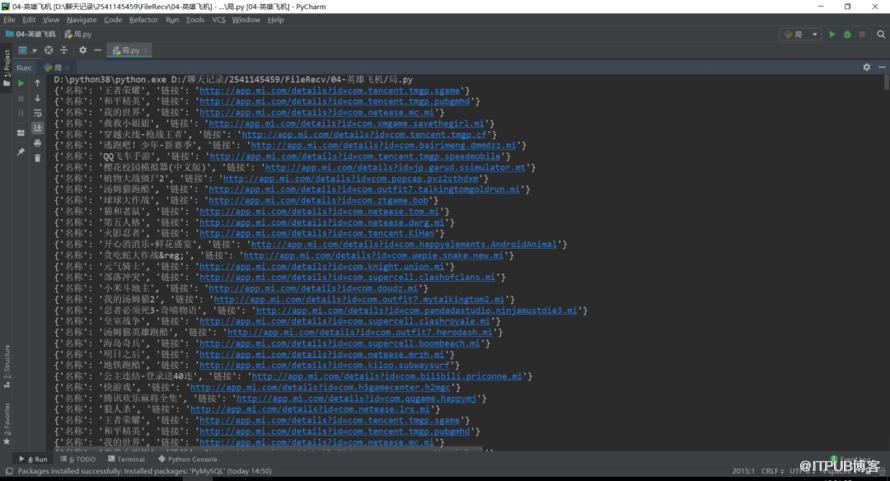Click the 2015:1 cursor position indicator
Screen dimensions: 890x481
pos(743,471)
